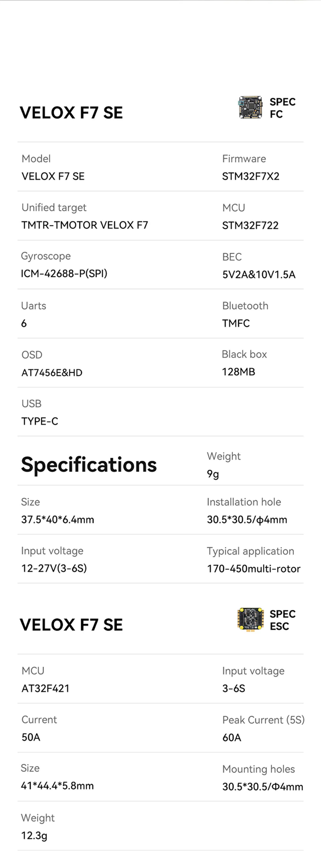Image resolution: width=321 pixels, height=868 pixels.
Task: Click the TMTR-TMOTOR VELOX F7 unified target
Action: tap(85, 225)
